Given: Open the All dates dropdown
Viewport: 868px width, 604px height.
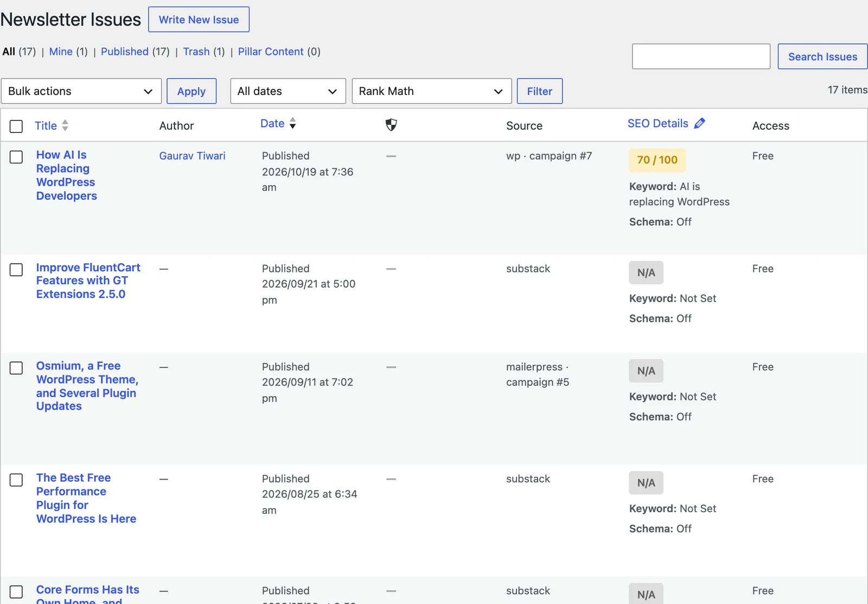Looking at the screenshot, I should pos(288,91).
